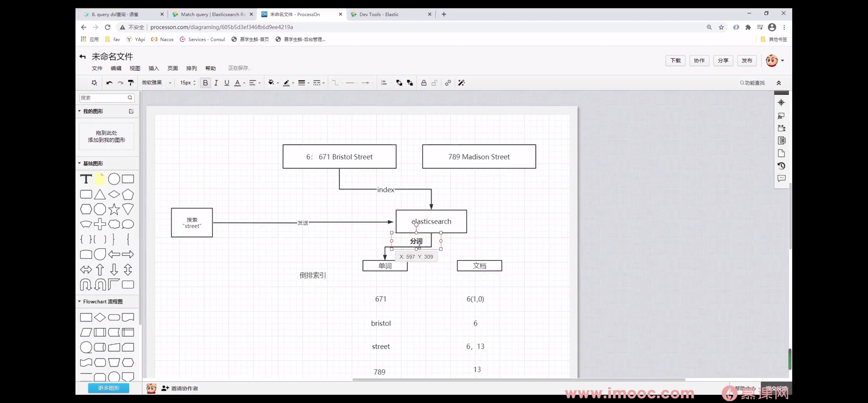Open the 排列 menu
The image size is (868, 403).
click(191, 68)
